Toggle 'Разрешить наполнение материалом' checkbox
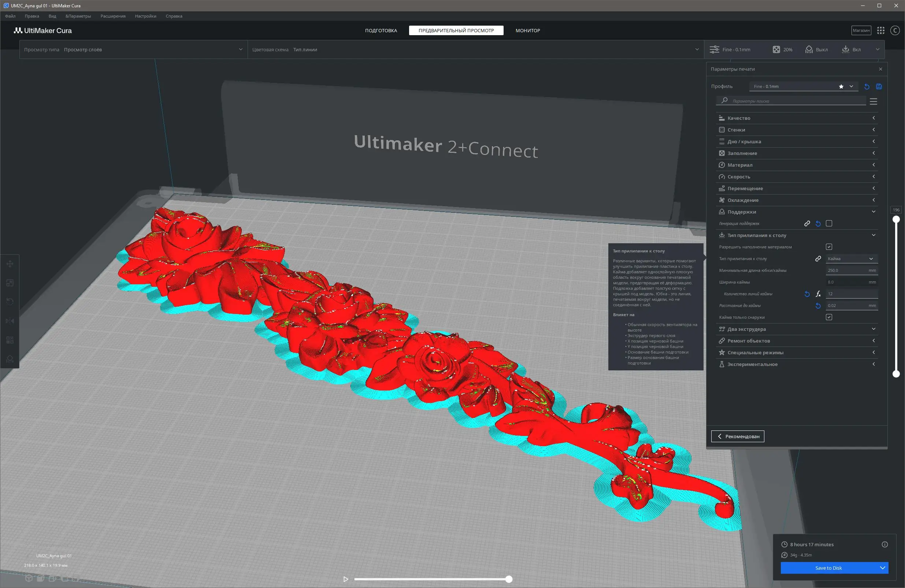905x588 pixels. pos(829,247)
